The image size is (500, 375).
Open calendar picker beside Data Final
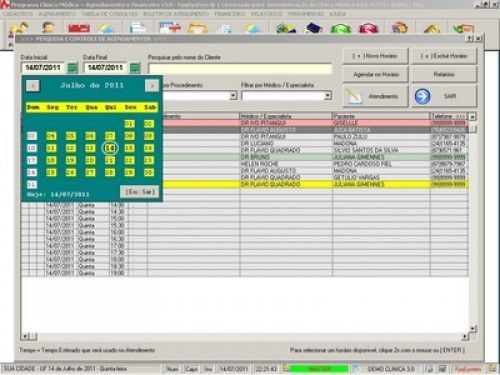(135, 68)
